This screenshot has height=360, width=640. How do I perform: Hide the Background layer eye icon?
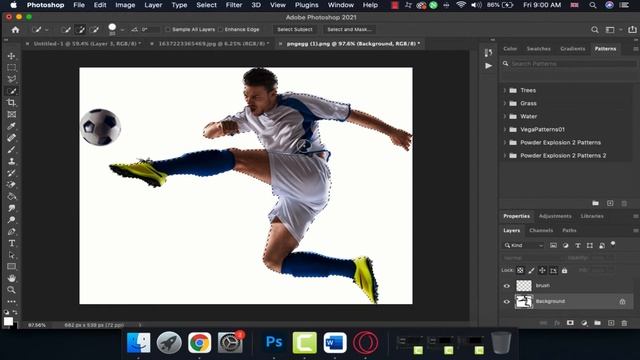[507, 302]
